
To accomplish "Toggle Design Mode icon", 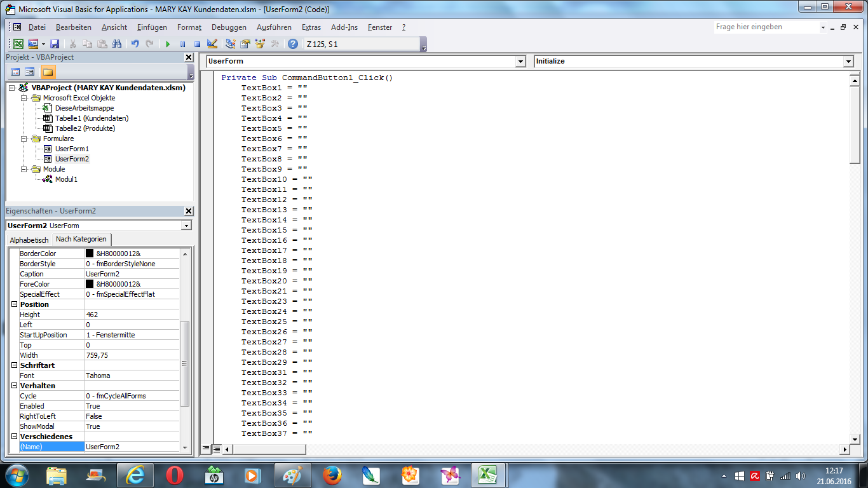I will [212, 44].
